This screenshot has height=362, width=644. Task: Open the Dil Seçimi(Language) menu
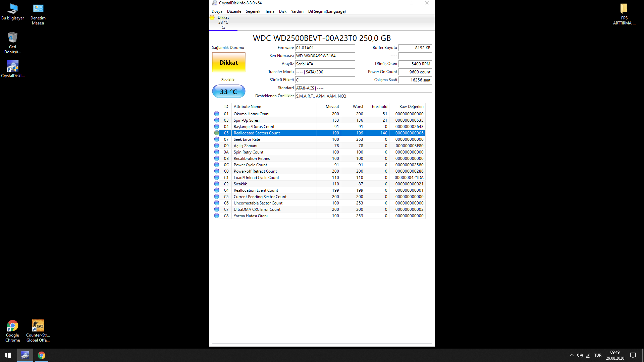(x=327, y=11)
